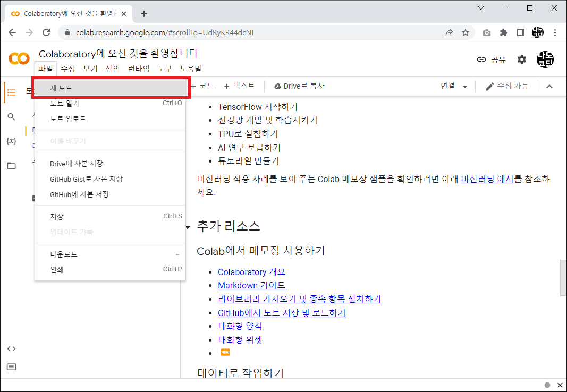
Task: Click the site lock icon in address bar
Action: 67,32
